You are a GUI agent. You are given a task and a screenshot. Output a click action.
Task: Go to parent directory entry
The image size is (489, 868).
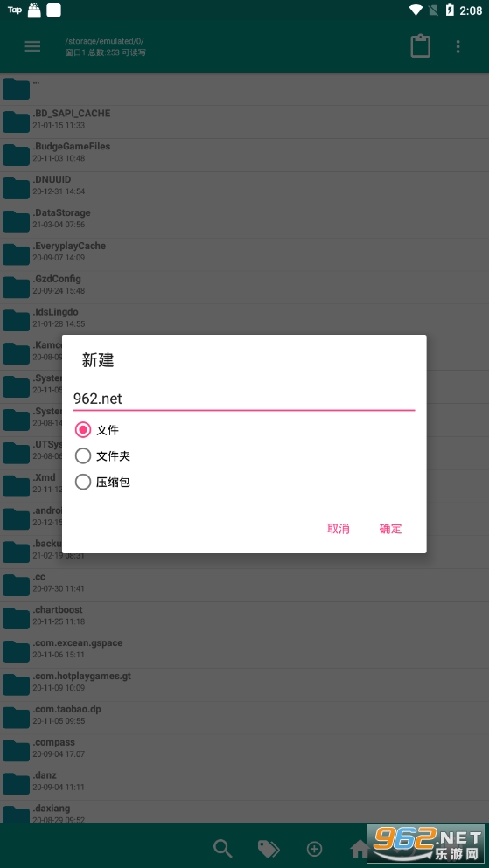244,88
